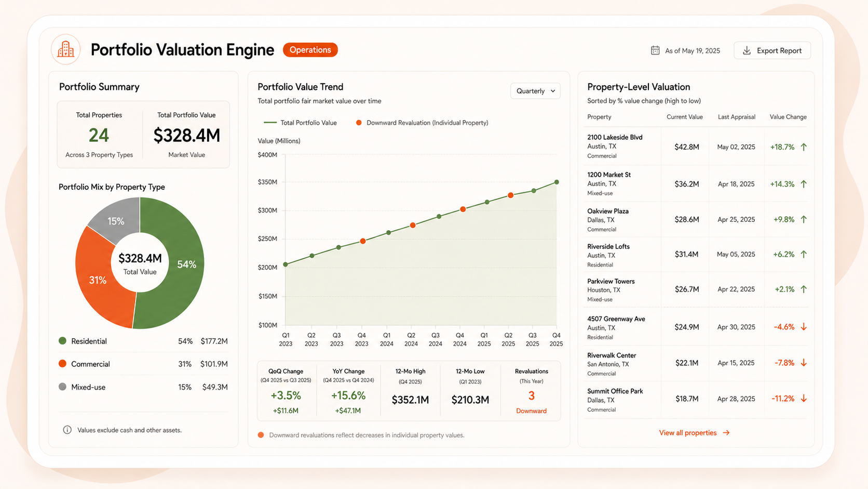Sort by the Value Change column header

788,117
